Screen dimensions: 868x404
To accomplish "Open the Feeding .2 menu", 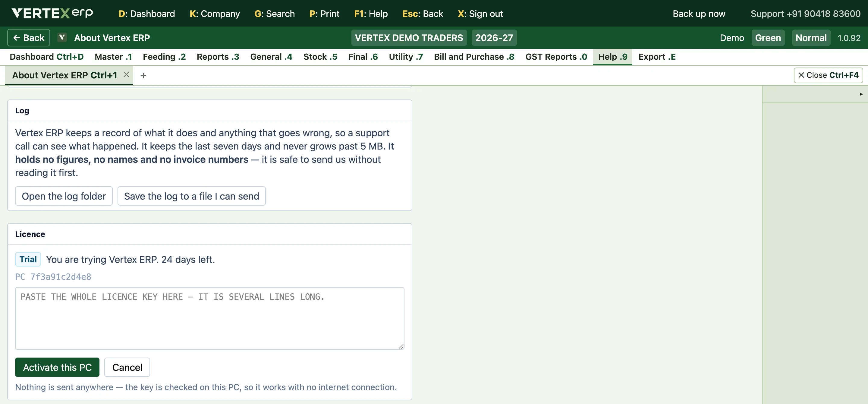I will pyautogui.click(x=164, y=57).
